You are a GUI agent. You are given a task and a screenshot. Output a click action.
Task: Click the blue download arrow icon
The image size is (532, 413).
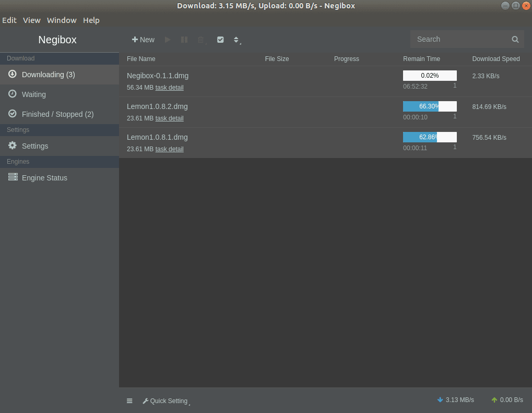click(x=440, y=400)
